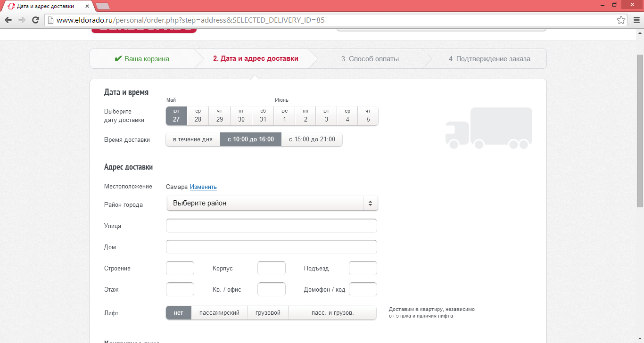Select 'пасс. и грузов.' elevator option
This screenshot has width=644, height=343.
click(x=332, y=313)
